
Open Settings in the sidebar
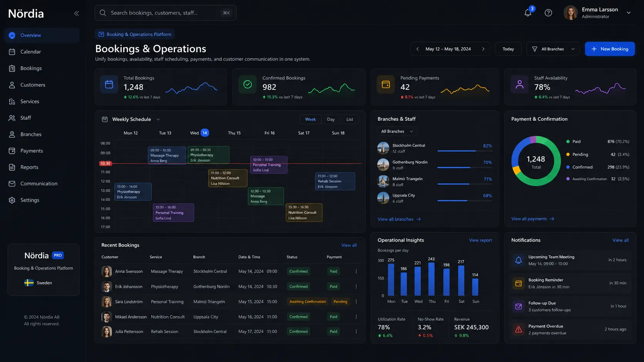(42, 200)
